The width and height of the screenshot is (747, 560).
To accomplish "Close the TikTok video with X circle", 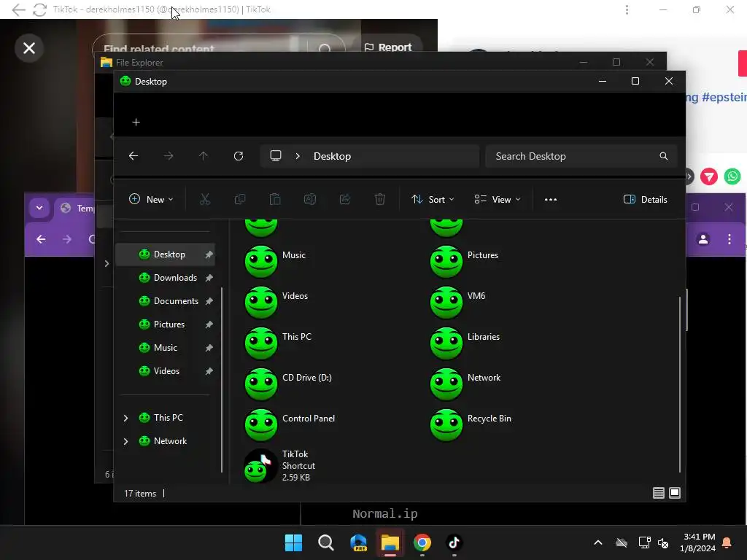I will 29,48.
